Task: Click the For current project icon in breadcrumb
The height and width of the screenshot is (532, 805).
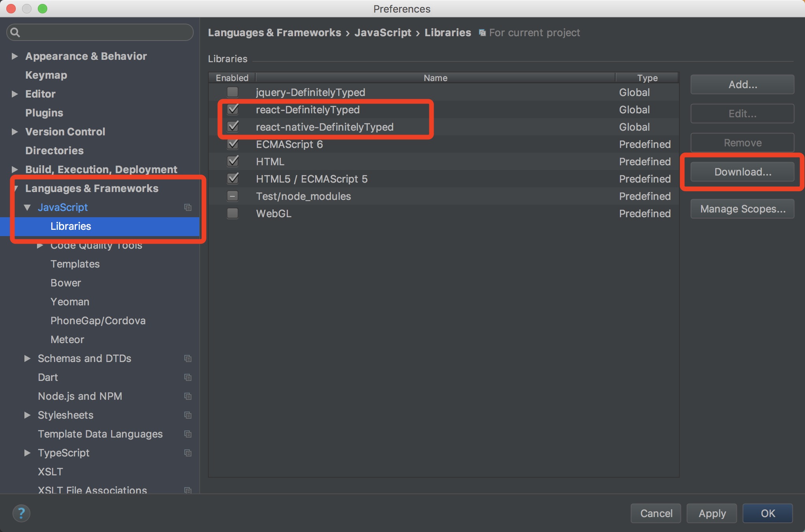Action: click(482, 33)
